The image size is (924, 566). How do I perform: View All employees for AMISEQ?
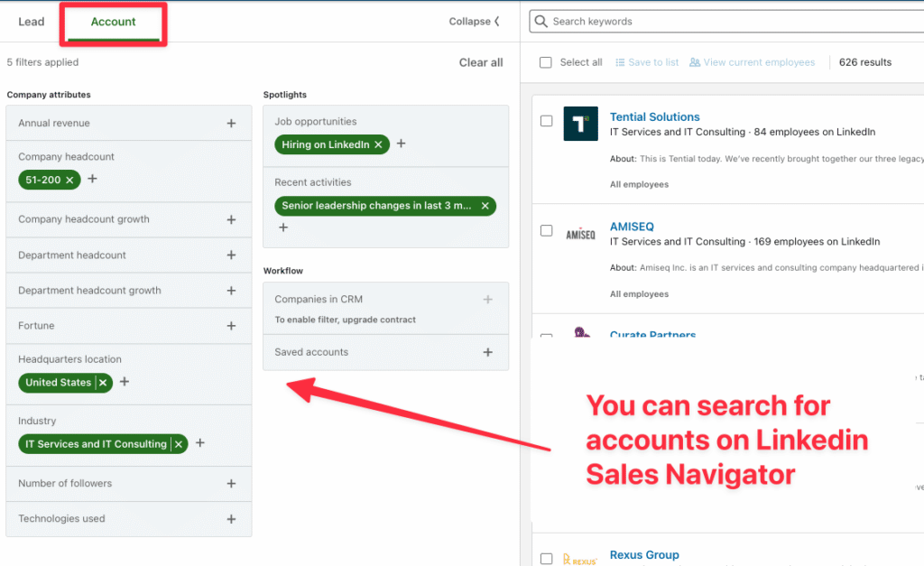click(x=639, y=294)
